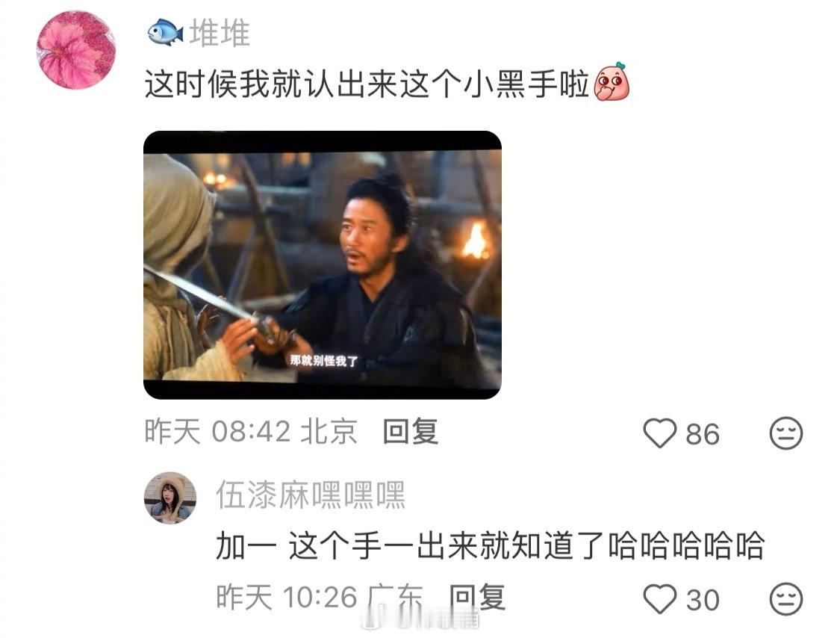Like the comment with 86 likes using the heart
This screenshot has width=840, height=638.
coord(660,433)
